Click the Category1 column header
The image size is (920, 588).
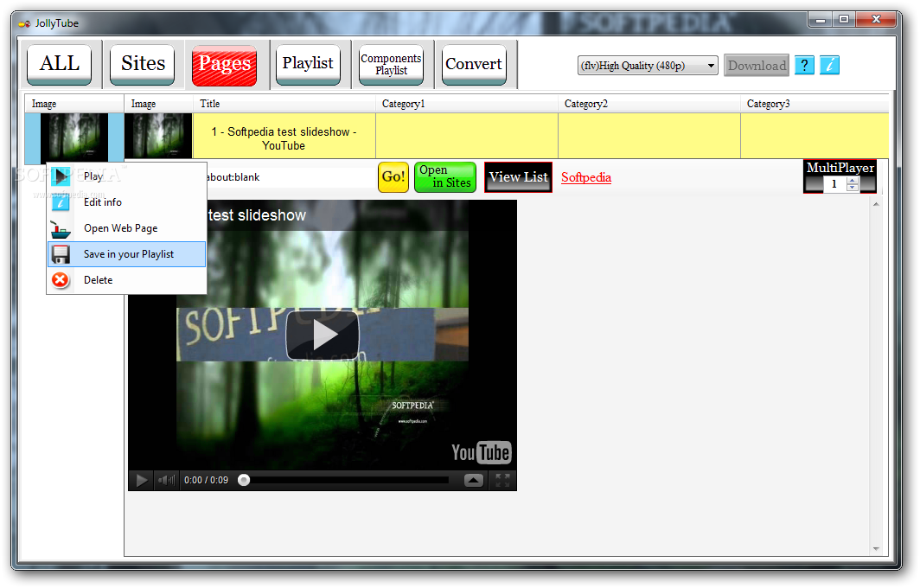point(466,104)
